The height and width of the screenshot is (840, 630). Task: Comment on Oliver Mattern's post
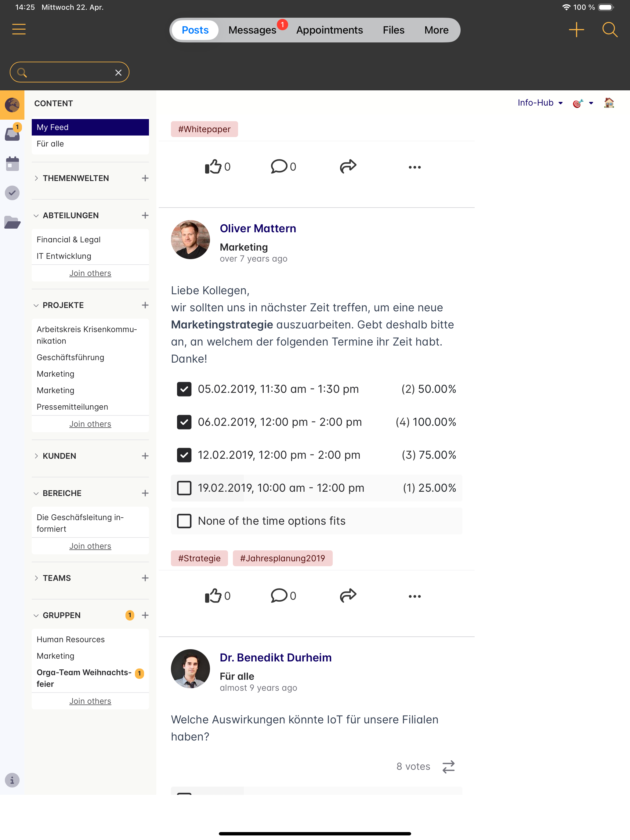tap(283, 596)
